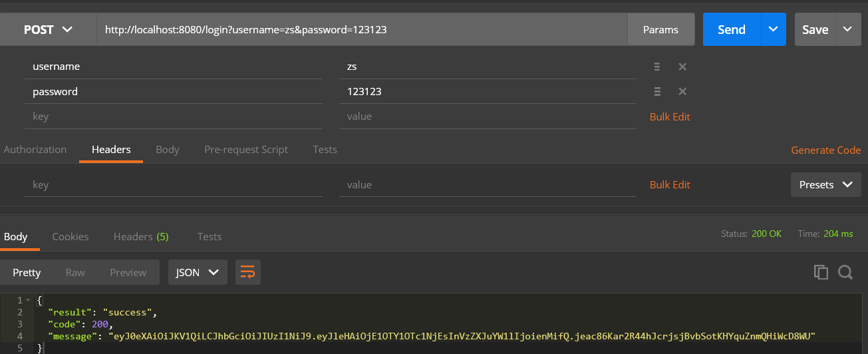This screenshot has width=868, height=354.
Task: Open the response Cookies tab
Action: (x=71, y=237)
